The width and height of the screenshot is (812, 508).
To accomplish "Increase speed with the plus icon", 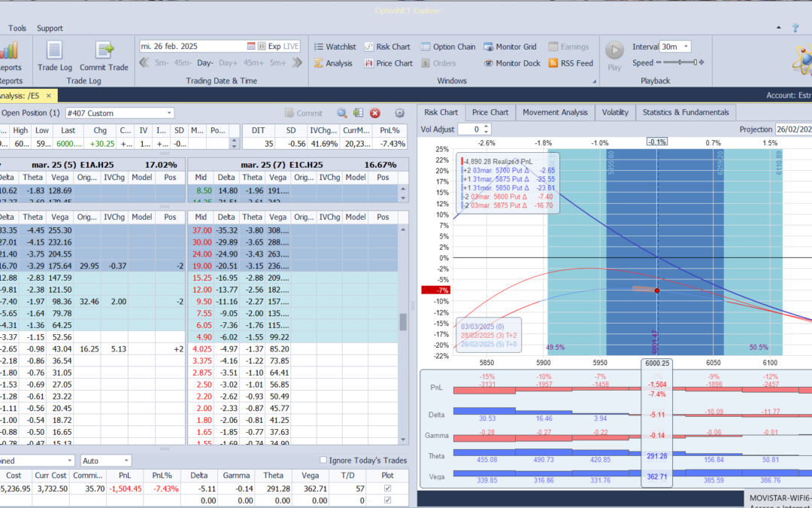I will point(701,62).
